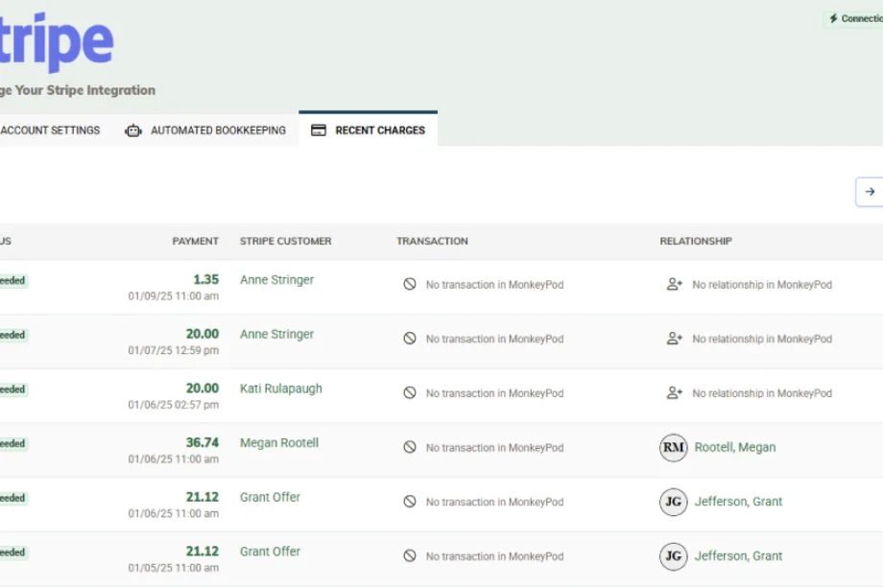Click the no-transaction icon in Kati Rulapaugh's row
Image resolution: width=883 pixels, height=588 pixels.
tap(410, 392)
